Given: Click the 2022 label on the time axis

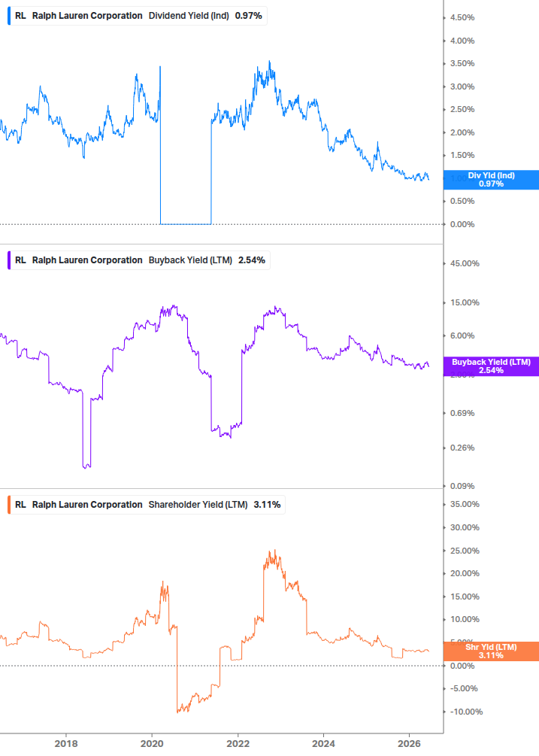Looking at the screenshot, I should (238, 743).
